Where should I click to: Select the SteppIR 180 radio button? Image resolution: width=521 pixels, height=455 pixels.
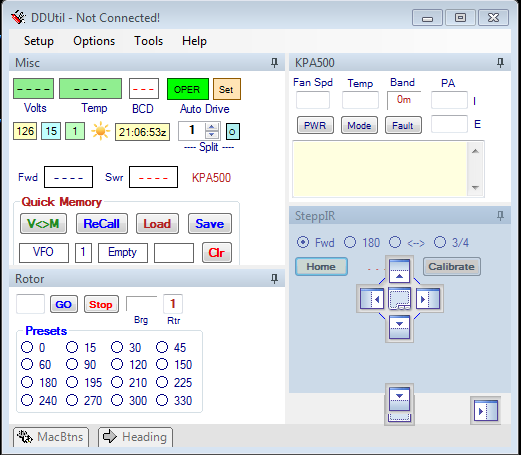(350, 242)
